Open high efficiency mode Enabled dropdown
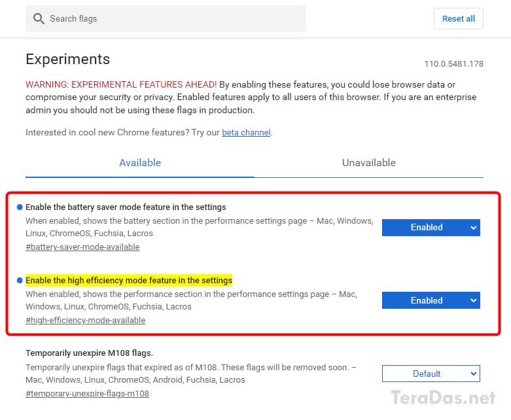 point(431,300)
